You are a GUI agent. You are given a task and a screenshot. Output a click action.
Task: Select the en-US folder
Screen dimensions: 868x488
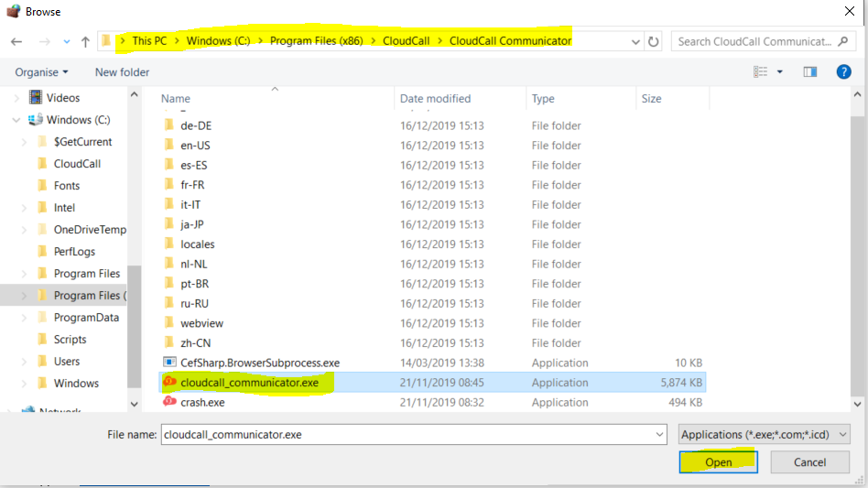click(x=195, y=146)
